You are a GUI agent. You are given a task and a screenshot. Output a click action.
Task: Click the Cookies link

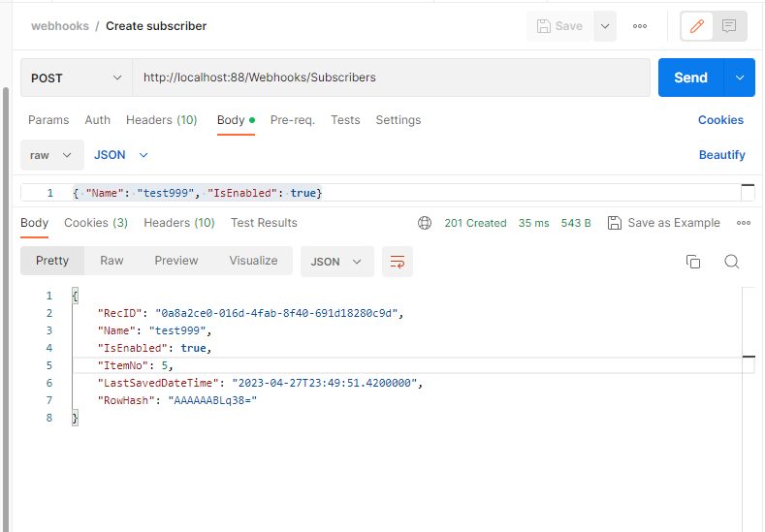720,120
